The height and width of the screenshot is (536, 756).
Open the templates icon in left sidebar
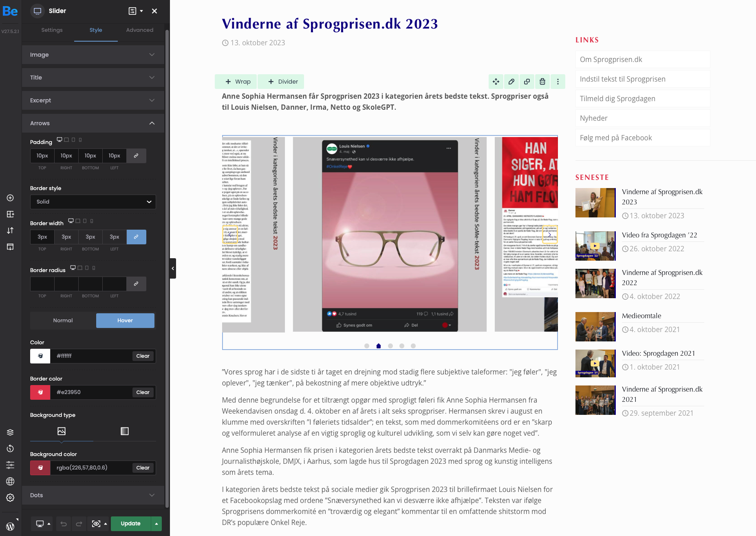(x=10, y=247)
